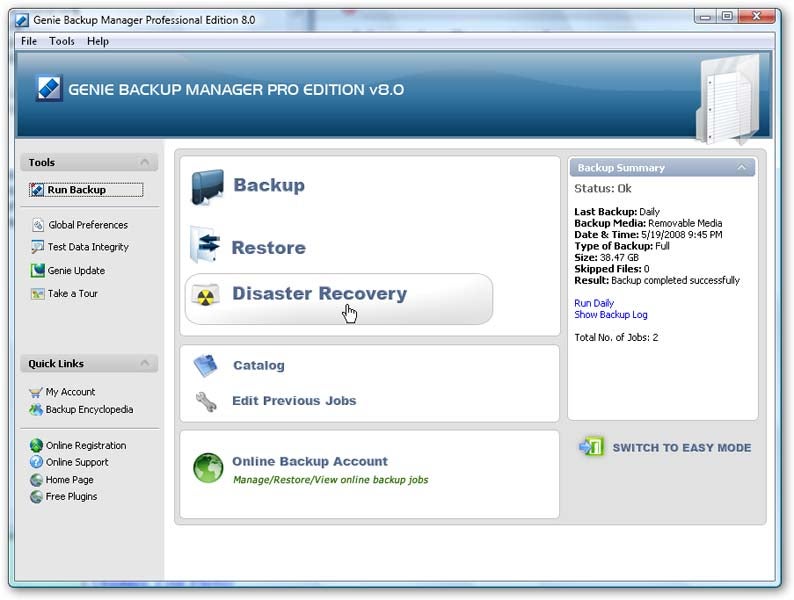The image size is (794, 600).
Task: Click 'Total No. of Jobs: 2' text
Action: (616, 337)
